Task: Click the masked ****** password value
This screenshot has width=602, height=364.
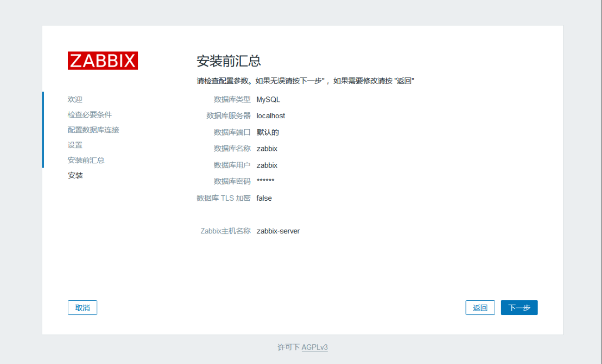Action: click(x=265, y=181)
